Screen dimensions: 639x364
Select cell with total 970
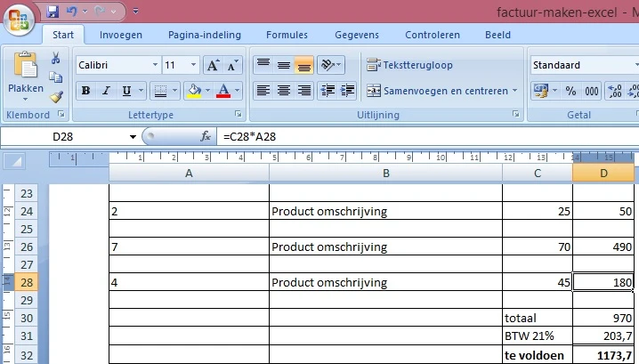coord(603,318)
